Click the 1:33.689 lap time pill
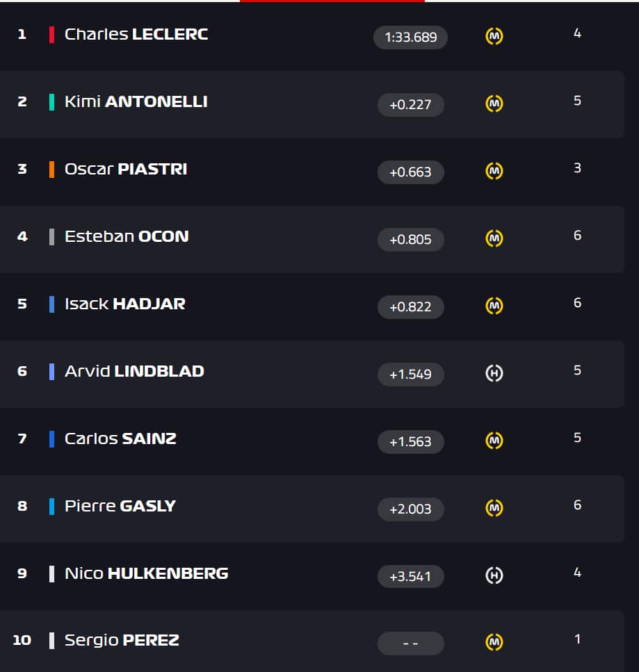The height and width of the screenshot is (672, 639). click(x=410, y=37)
